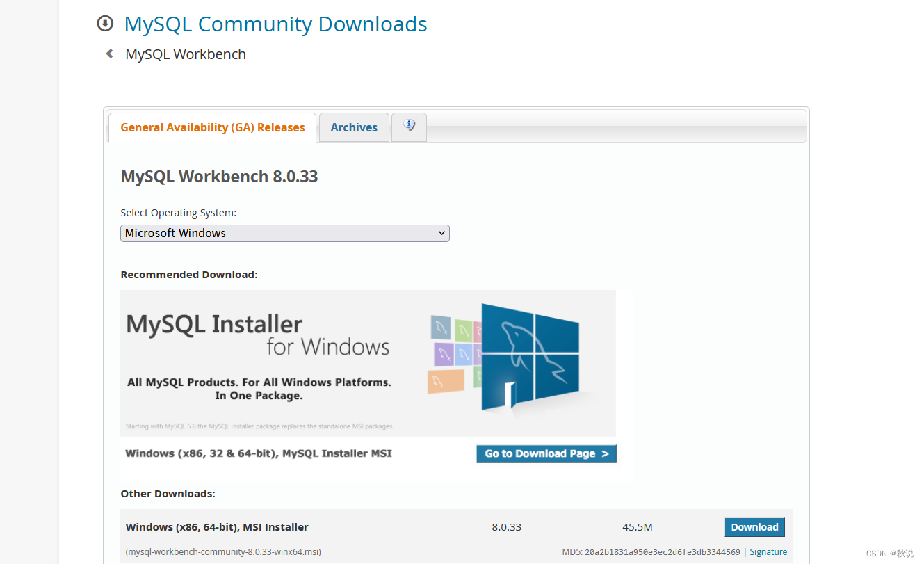Download the Windows 64-bit MSI Installer

click(x=754, y=527)
